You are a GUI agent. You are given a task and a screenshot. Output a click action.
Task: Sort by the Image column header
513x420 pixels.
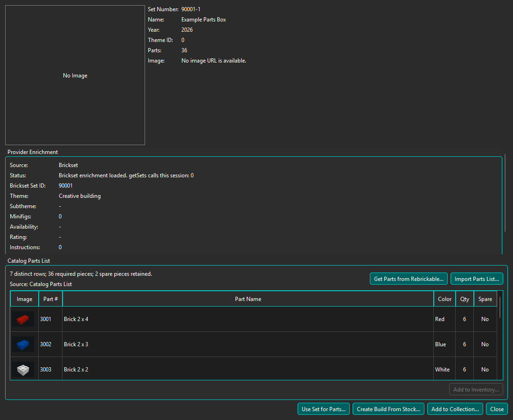[x=25, y=299]
